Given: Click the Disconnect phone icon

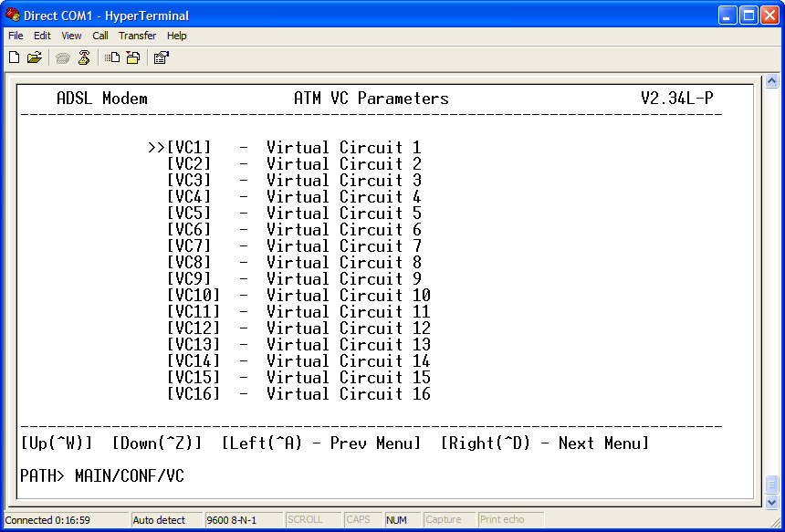Looking at the screenshot, I should (83, 57).
